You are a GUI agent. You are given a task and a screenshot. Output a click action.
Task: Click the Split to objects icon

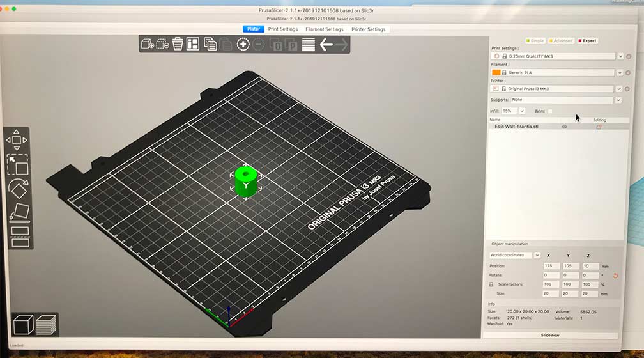tap(276, 44)
